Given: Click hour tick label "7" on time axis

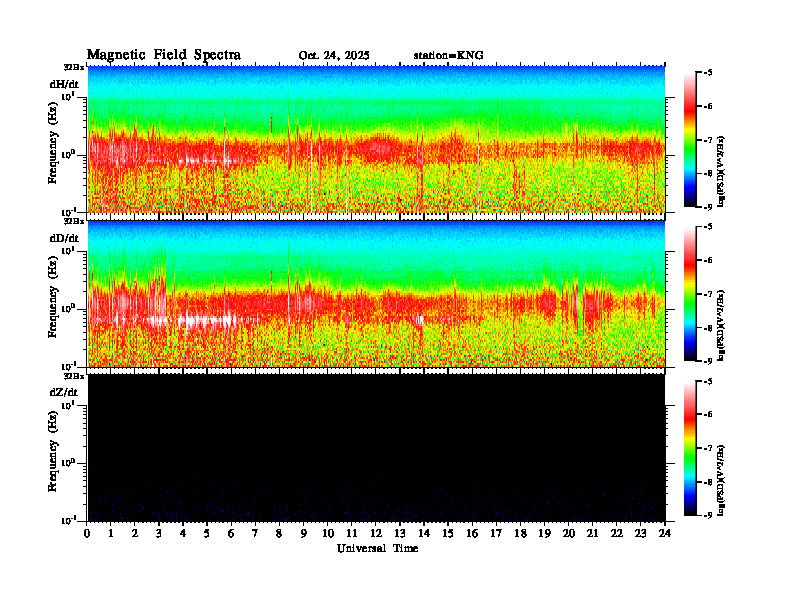Looking at the screenshot, I should (255, 533).
